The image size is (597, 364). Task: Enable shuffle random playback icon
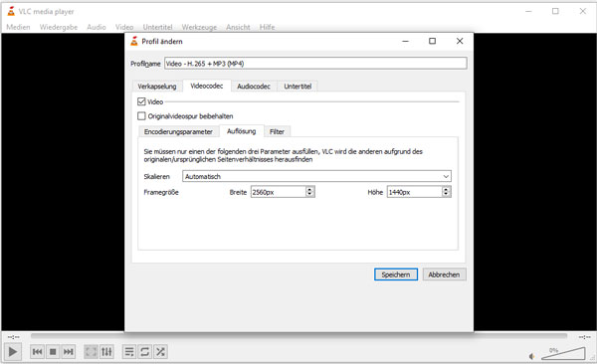coord(160,351)
